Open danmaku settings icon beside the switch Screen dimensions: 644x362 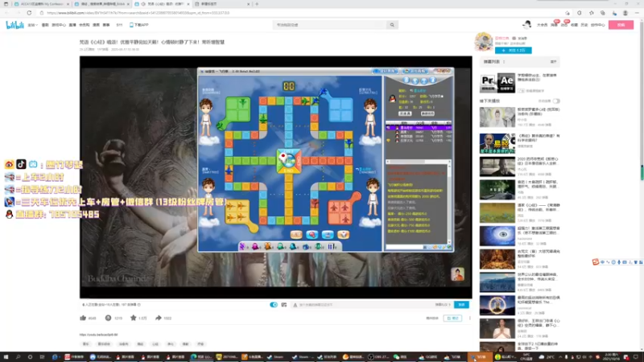pos(284,305)
